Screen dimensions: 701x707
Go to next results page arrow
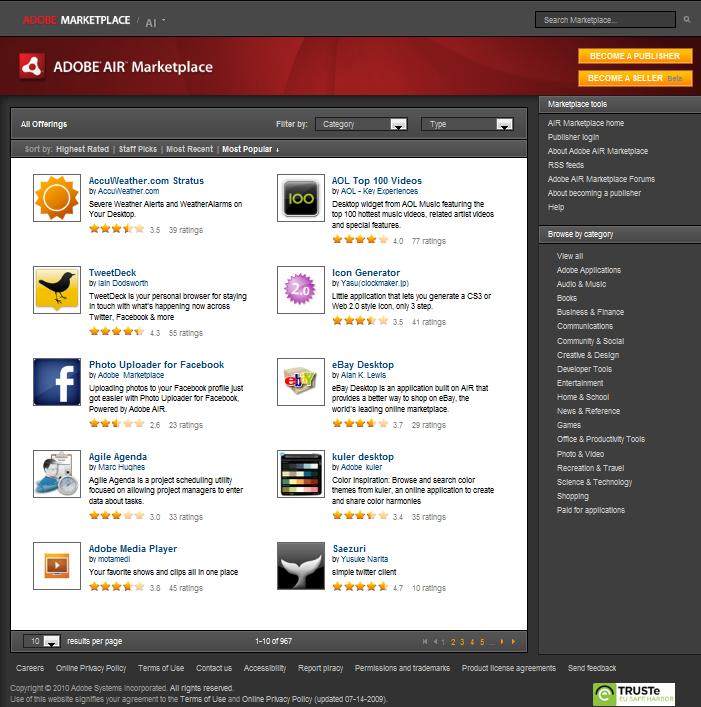[502, 642]
